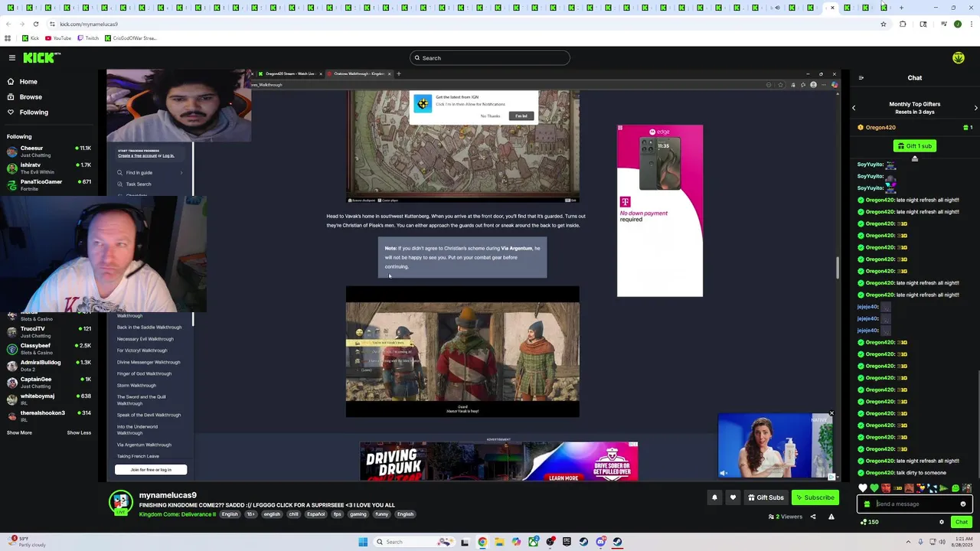Viewport: 980px width, 551px height.
Task: Click the white heart quick emote
Action: 863,488
